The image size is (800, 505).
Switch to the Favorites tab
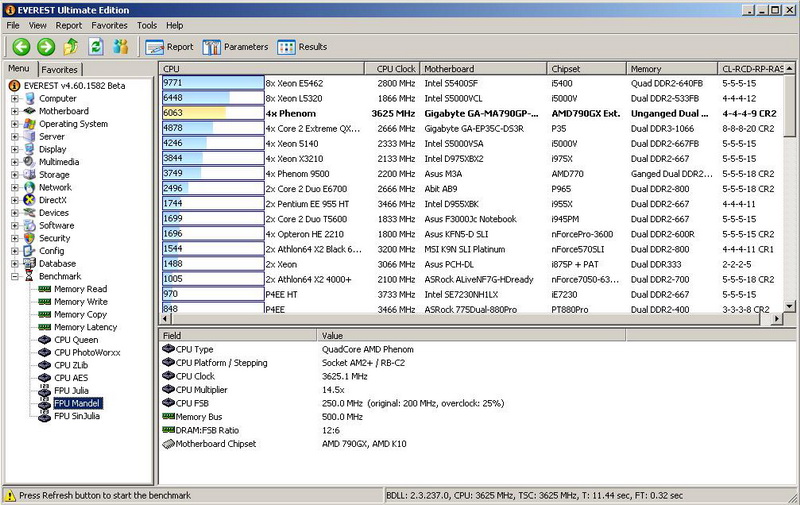click(59, 69)
